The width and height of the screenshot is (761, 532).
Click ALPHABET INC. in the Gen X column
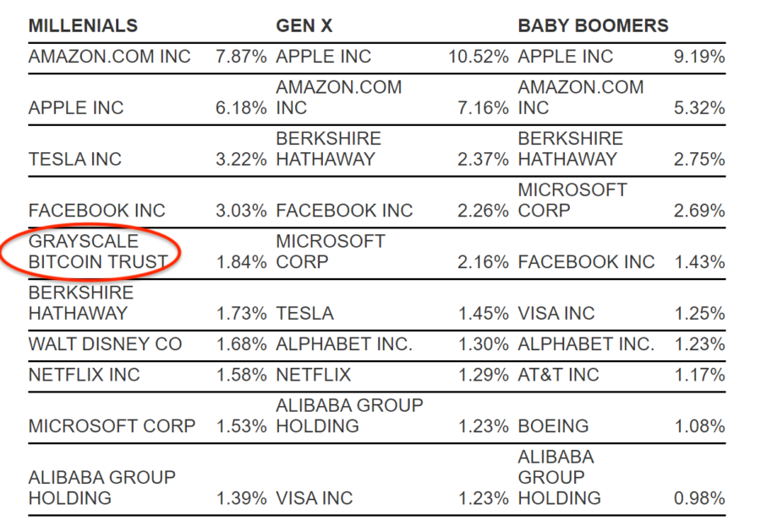[344, 344]
